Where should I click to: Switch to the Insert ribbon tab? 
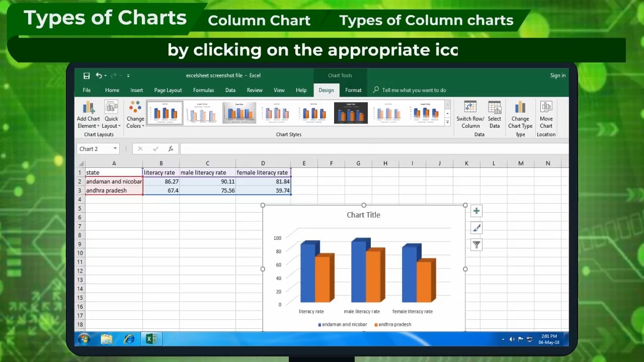point(137,90)
